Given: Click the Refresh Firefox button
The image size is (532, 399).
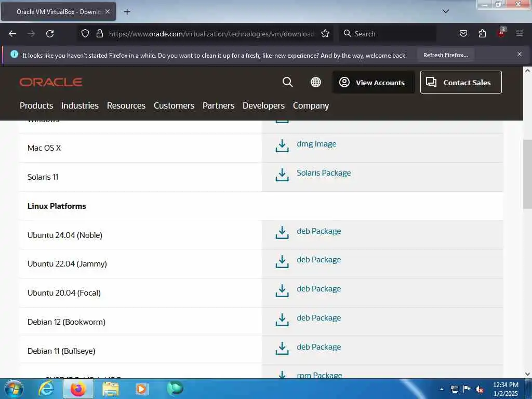Looking at the screenshot, I should tap(445, 55).
